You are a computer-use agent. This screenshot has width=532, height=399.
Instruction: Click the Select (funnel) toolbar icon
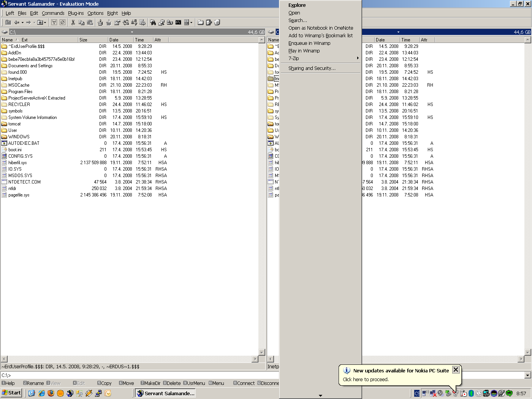(x=54, y=22)
